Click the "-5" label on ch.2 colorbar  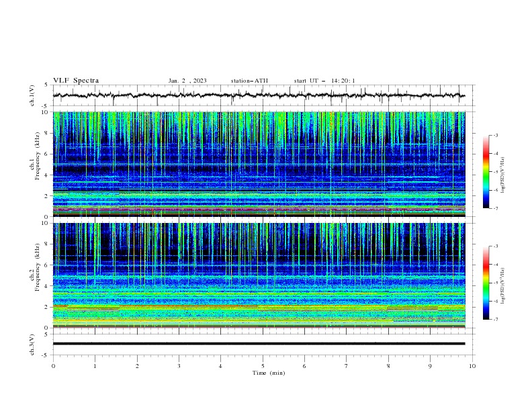[496, 283]
